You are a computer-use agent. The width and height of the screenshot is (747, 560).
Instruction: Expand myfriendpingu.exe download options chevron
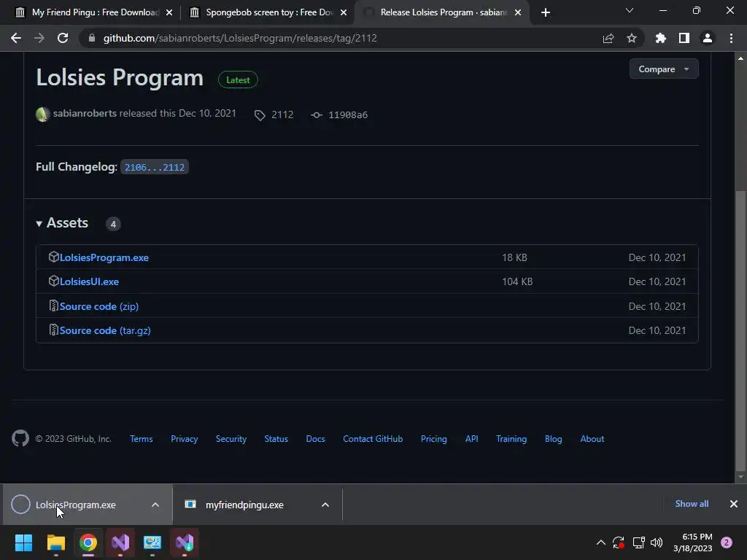click(325, 505)
